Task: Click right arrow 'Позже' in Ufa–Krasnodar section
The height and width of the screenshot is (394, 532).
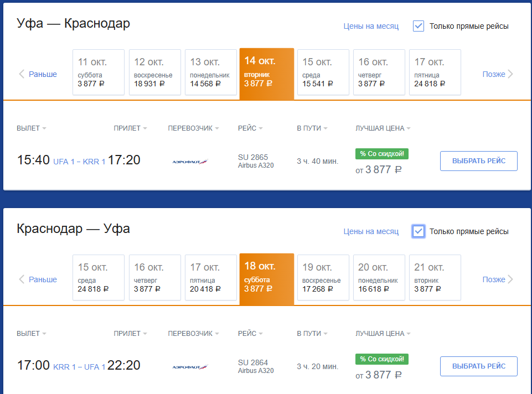Action: (x=498, y=74)
